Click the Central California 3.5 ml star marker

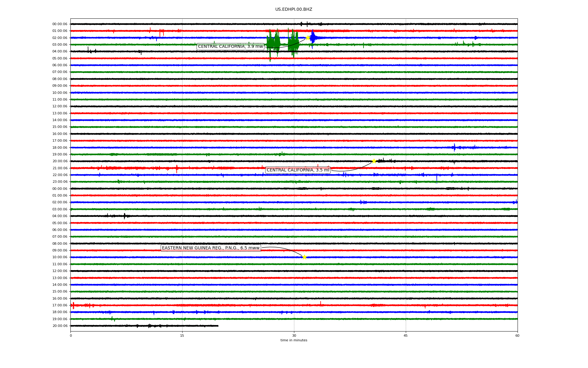click(374, 161)
